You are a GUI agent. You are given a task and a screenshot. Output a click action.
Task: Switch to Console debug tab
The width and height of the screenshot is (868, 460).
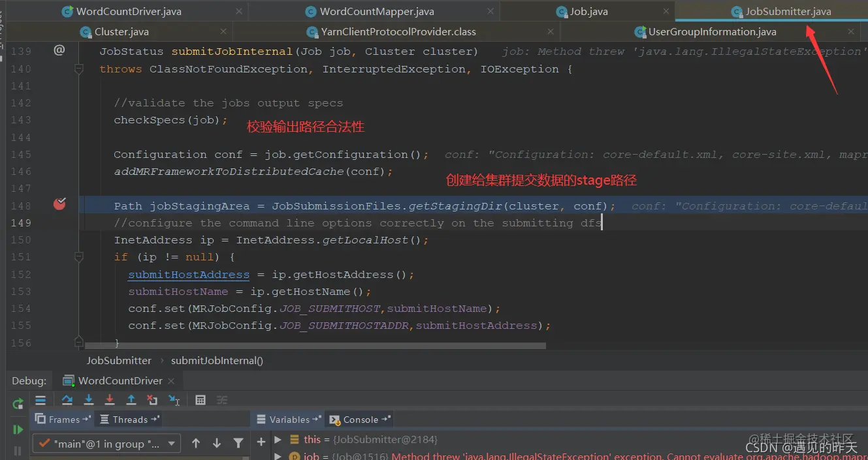click(360, 420)
